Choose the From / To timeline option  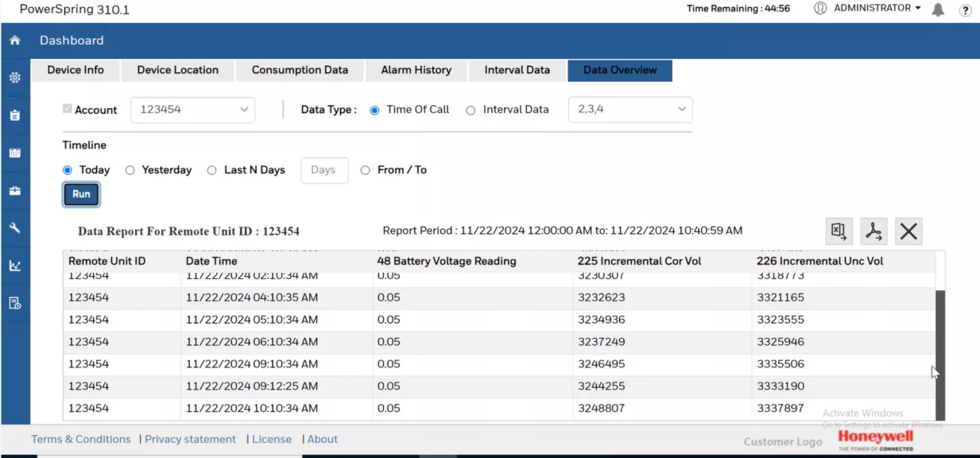(x=366, y=170)
